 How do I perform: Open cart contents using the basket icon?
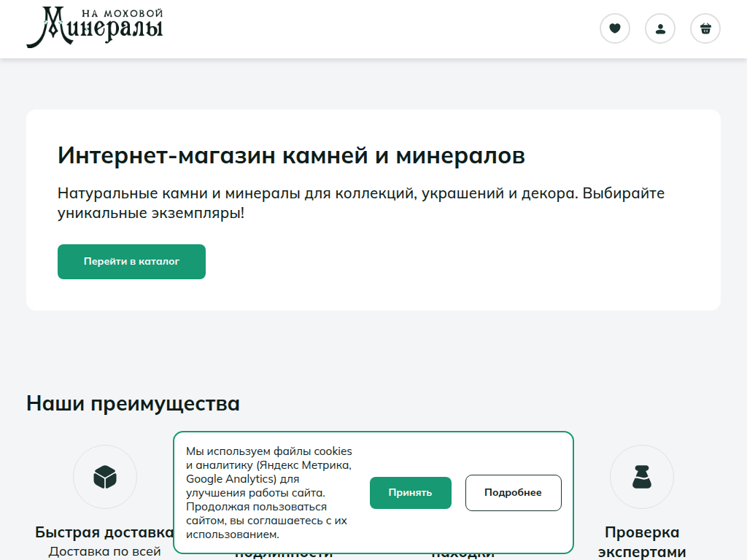coord(705,28)
